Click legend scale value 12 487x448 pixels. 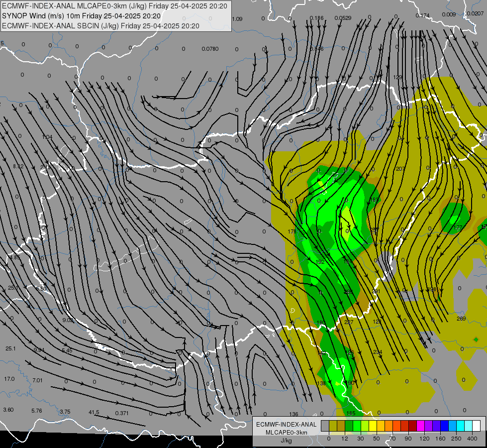(x=345, y=439)
